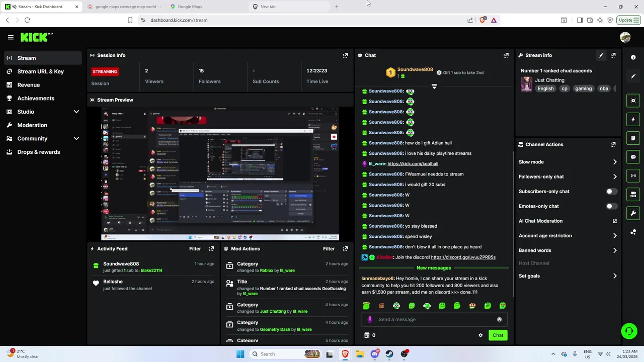The image size is (644, 362).
Task: Pop out the Session Info panel
Action: coord(345,55)
